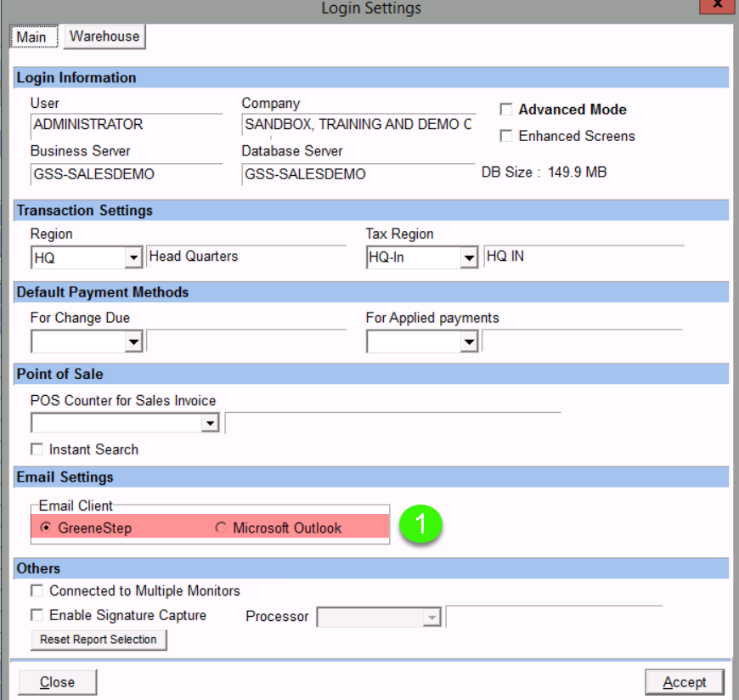Tick the Enhanced Screens checkbox
The width and height of the screenshot is (739, 700).
506,136
